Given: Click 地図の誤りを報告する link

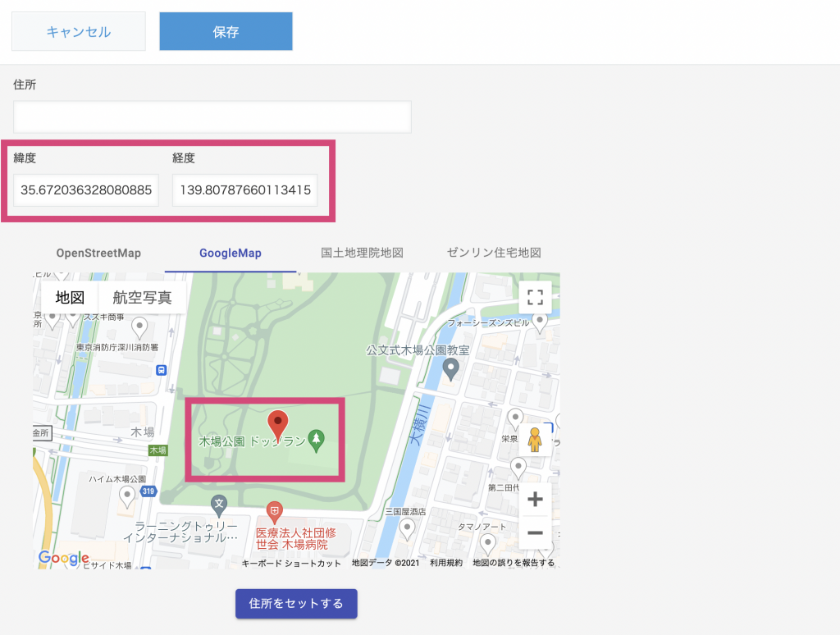Looking at the screenshot, I should [x=514, y=563].
